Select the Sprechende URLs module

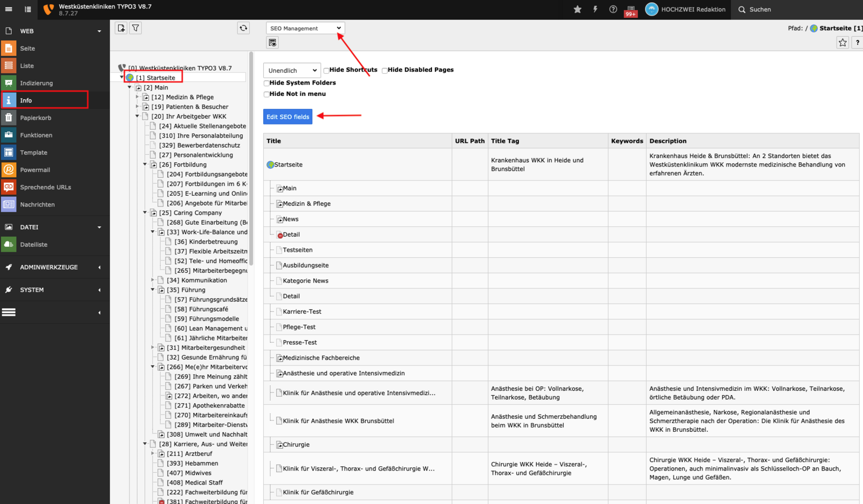[x=45, y=187]
